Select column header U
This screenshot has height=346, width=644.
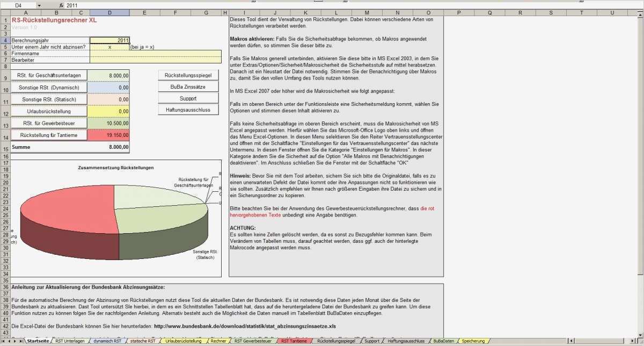(613, 12)
